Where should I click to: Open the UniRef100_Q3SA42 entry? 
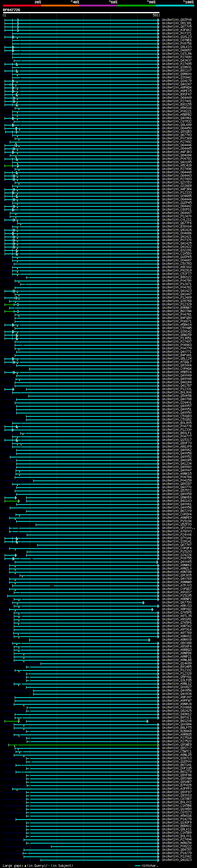177,77
